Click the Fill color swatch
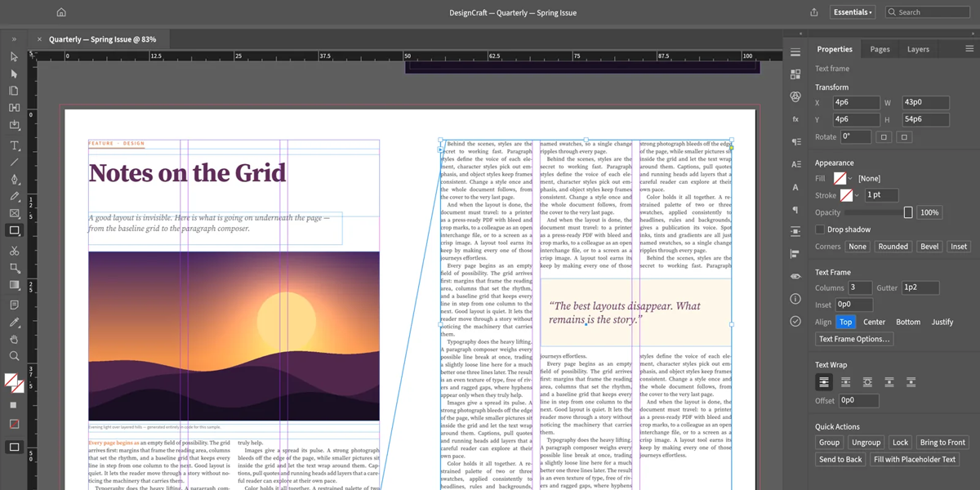Image resolution: width=980 pixels, height=490 pixels. point(840,178)
